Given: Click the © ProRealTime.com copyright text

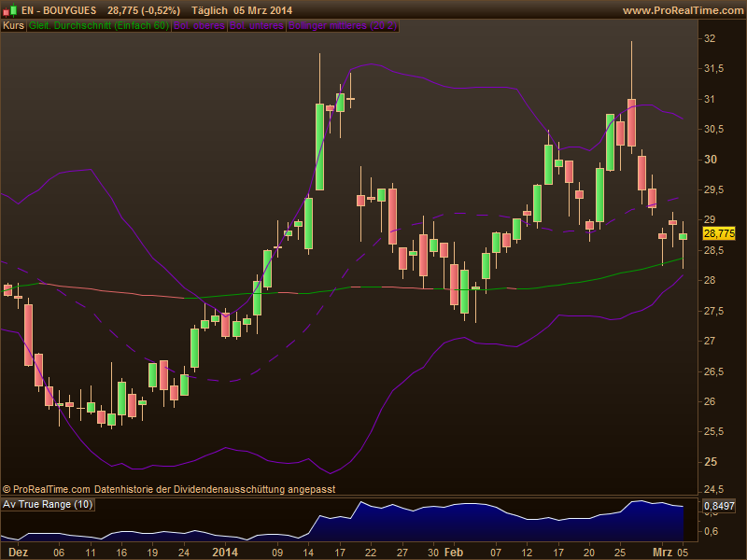Looking at the screenshot, I should click(x=47, y=489).
